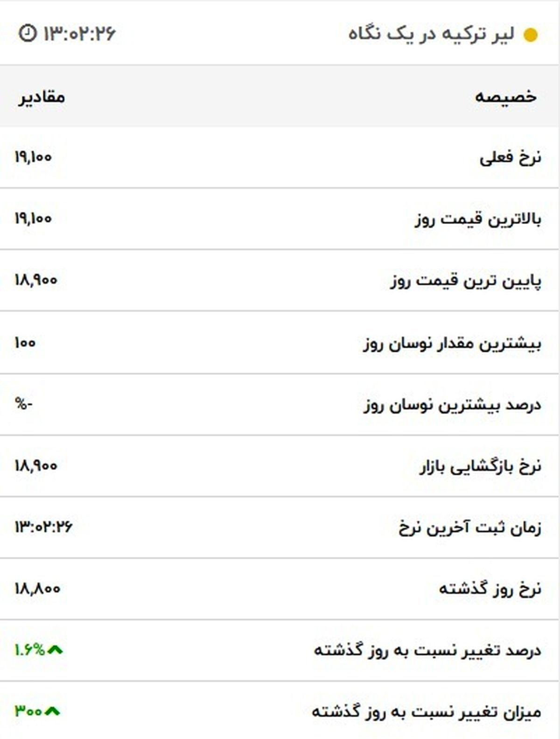Select the بالاترین قیمت روز row
Viewport: 560px width, 739px height.
point(478,219)
